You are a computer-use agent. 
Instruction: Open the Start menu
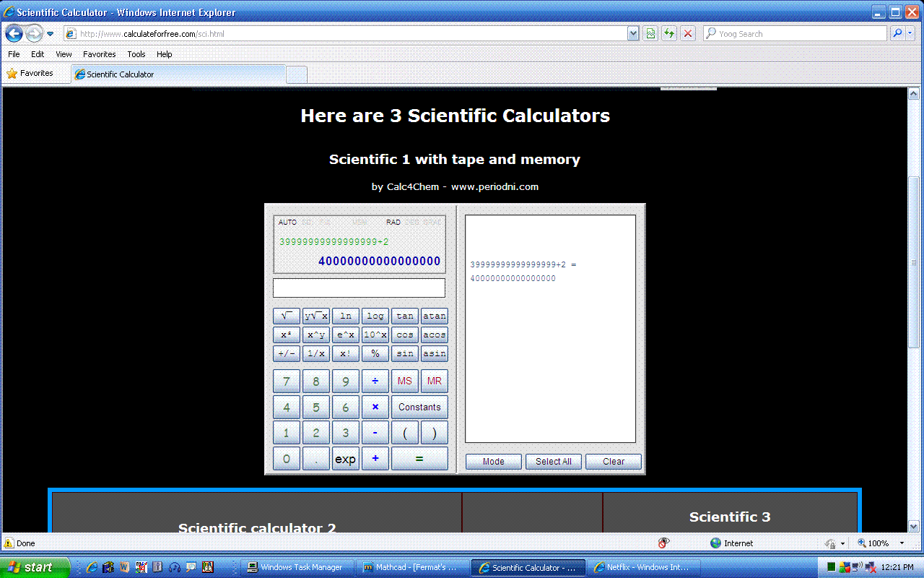click(x=35, y=567)
